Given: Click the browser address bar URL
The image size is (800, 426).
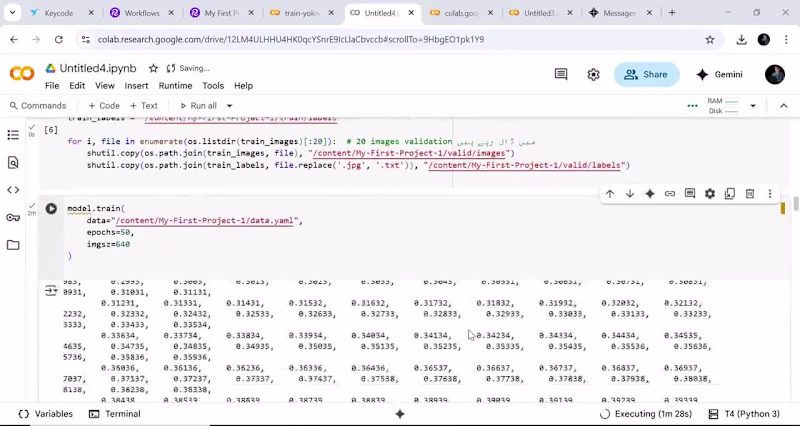Looking at the screenshot, I should point(291,40).
